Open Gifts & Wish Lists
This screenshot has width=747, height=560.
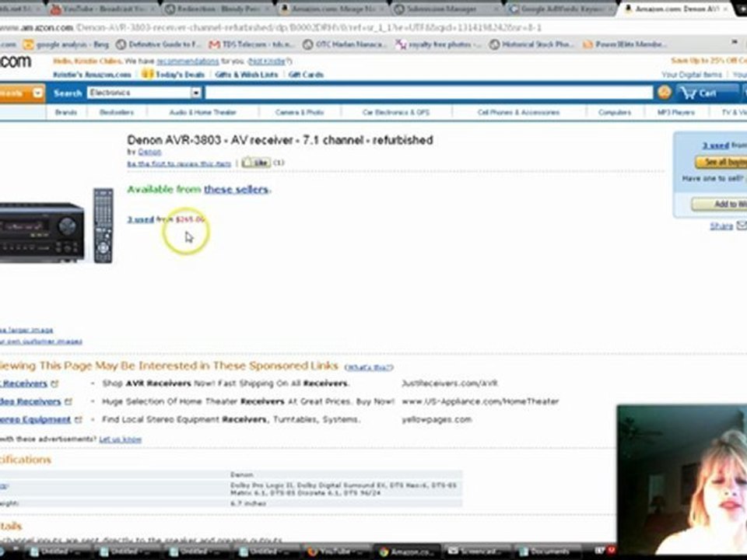click(247, 75)
